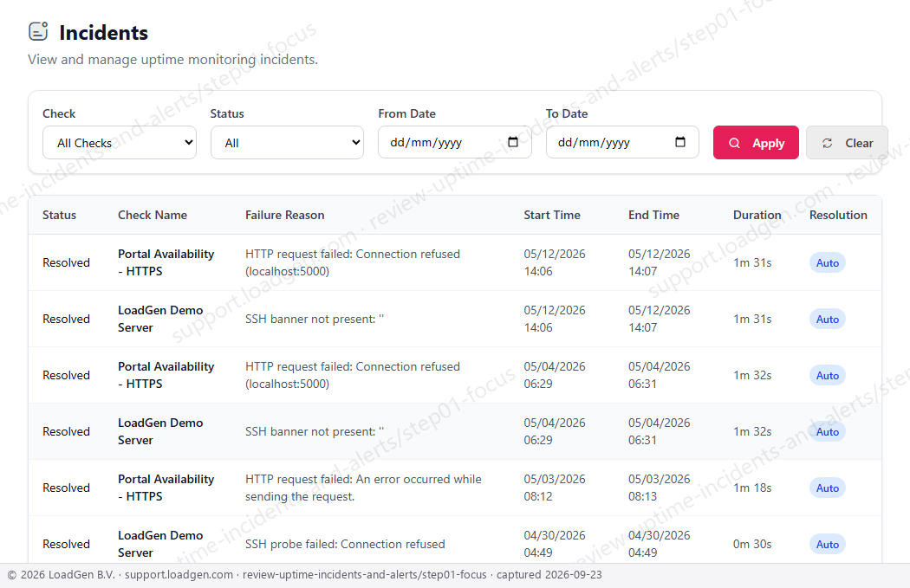This screenshot has height=588, width=910.
Task: Select LoadGen Demo Server row starting 05/12/2026 14:06
Action: click(x=455, y=319)
